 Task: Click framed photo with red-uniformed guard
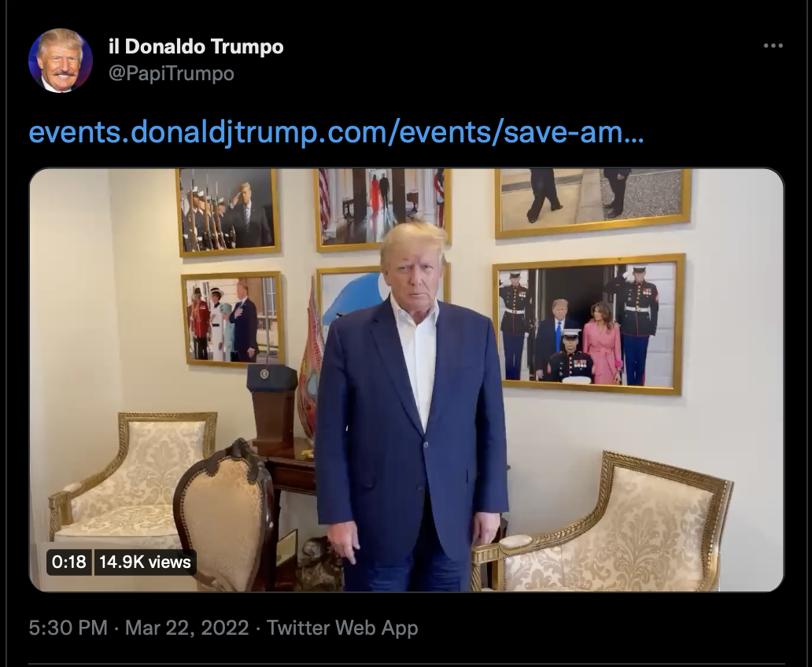coord(233,319)
